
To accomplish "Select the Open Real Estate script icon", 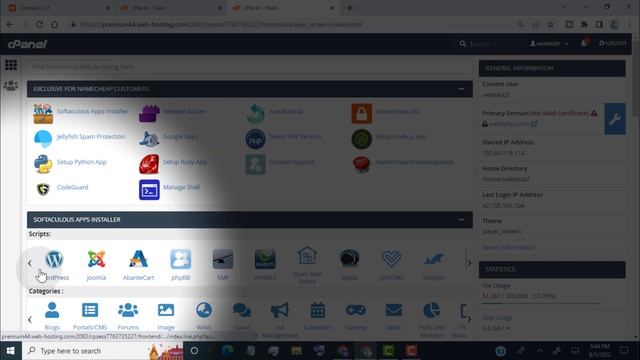I will tap(307, 256).
